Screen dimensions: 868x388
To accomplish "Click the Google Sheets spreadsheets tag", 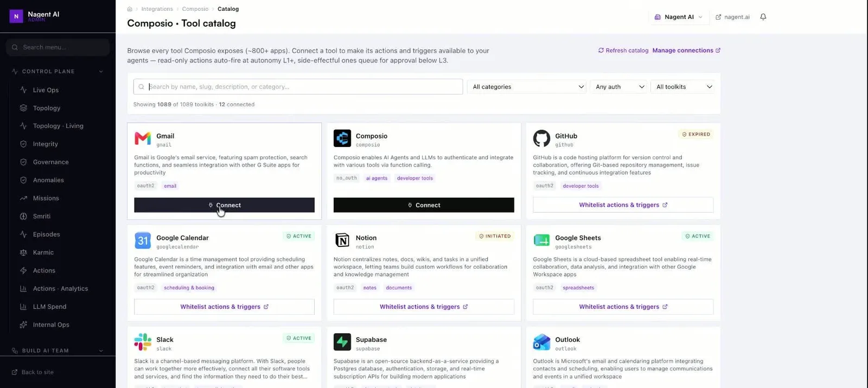I will pos(578,288).
